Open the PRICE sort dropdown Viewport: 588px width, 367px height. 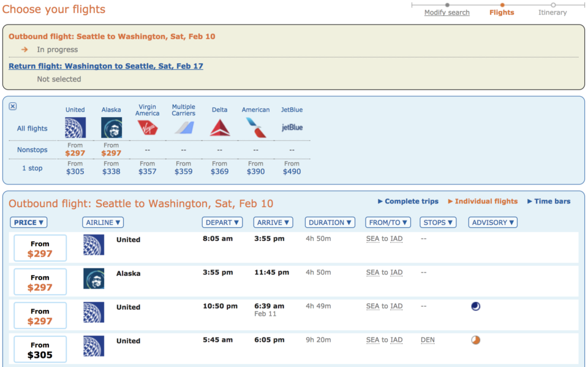pos(29,222)
